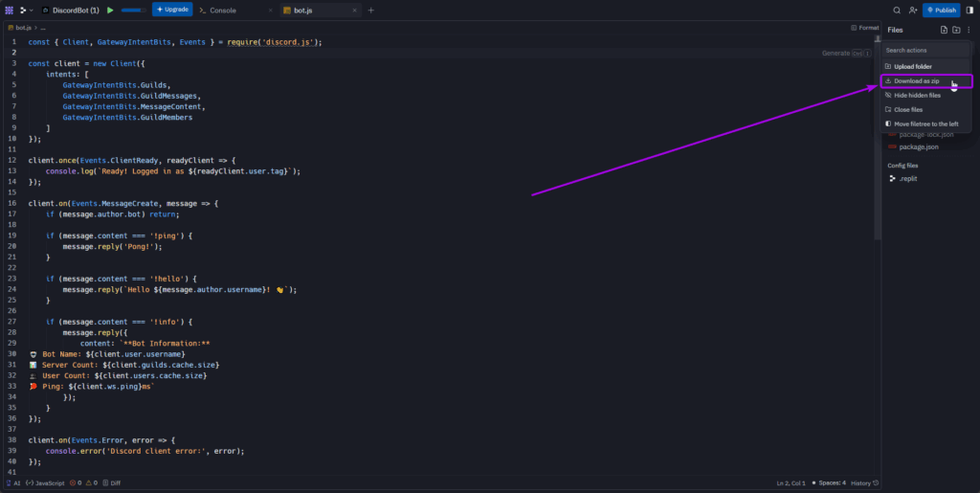Select Hide hidden files option
Viewport: 980px width, 493px height.
(917, 96)
